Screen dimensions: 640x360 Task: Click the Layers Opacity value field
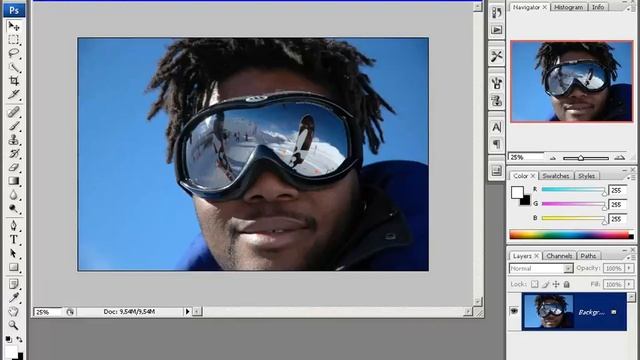[613, 268]
